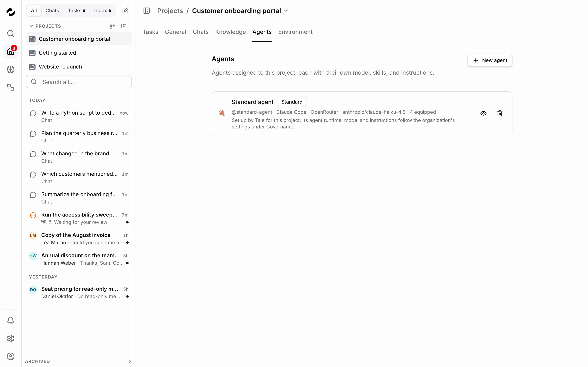Open the settings gear icon
The height and width of the screenshot is (367, 588).
tap(10, 338)
